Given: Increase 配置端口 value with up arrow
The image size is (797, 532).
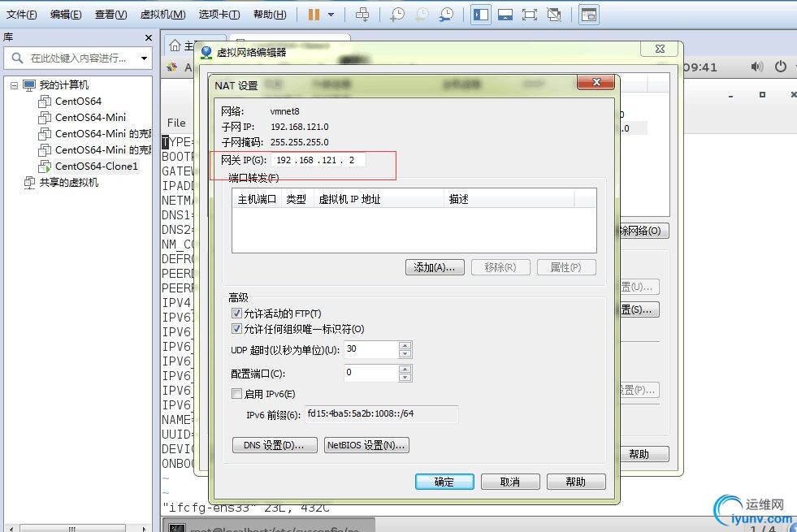Looking at the screenshot, I should point(405,369).
